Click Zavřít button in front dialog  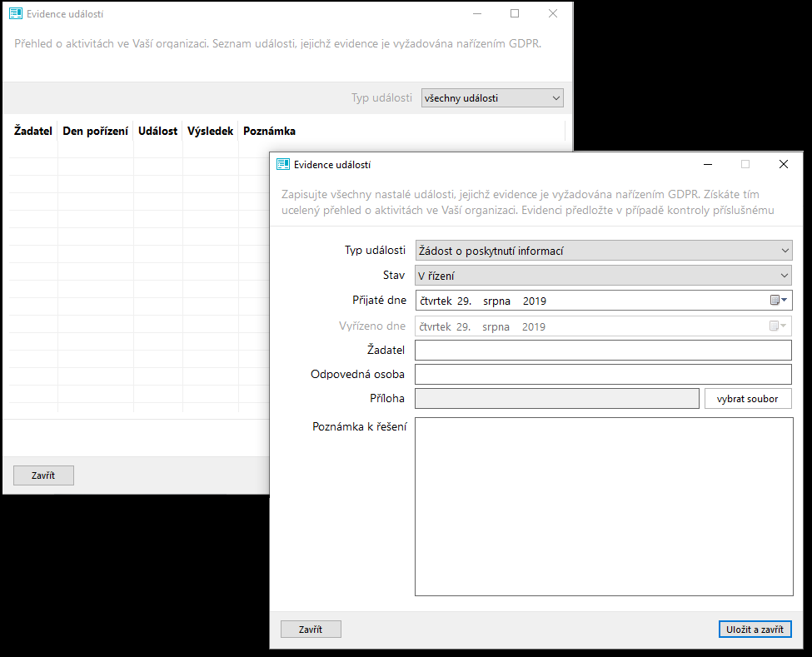311,629
